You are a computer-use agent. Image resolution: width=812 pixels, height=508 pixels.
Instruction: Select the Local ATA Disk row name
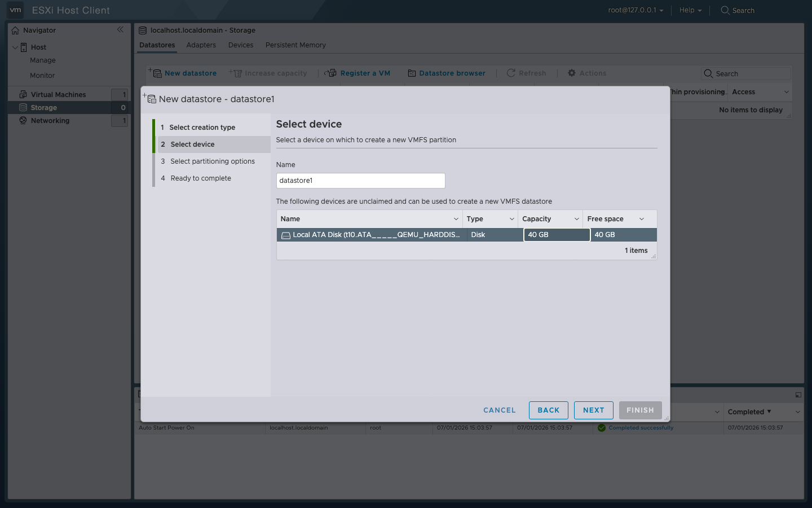(x=376, y=235)
